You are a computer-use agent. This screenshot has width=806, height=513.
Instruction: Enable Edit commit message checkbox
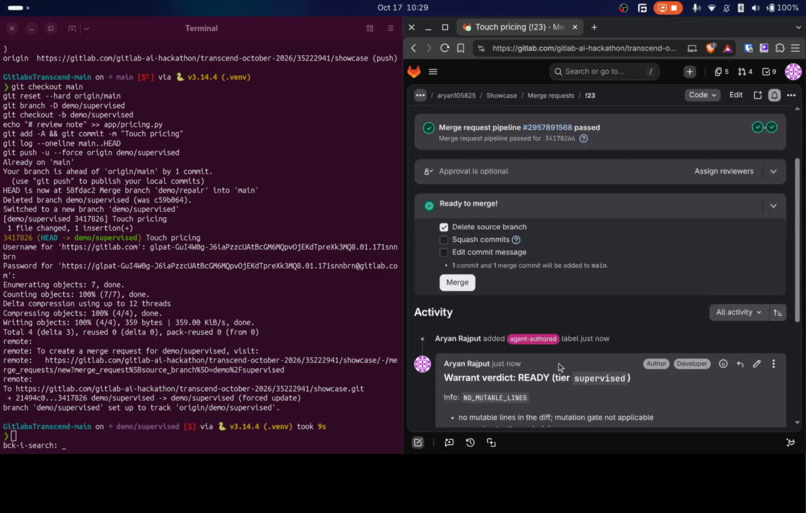pyautogui.click(x=444, y=252)
